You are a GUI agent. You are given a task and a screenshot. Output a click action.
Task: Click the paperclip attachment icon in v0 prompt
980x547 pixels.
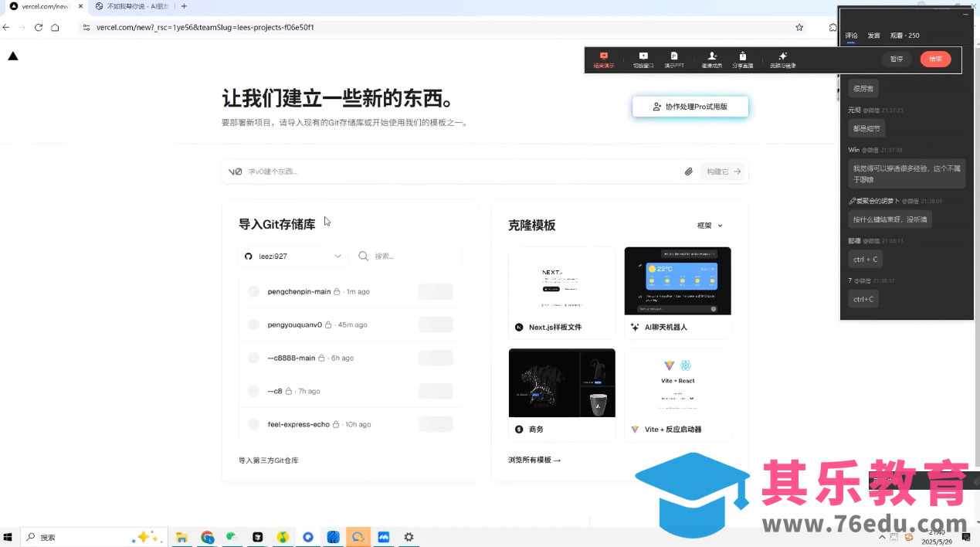click(x=688, y=172)
